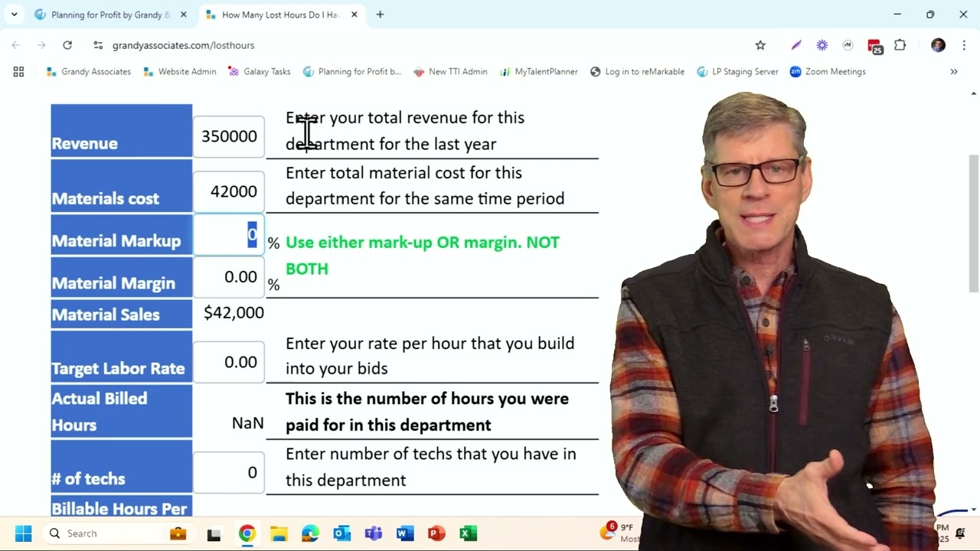Expand the tab search dropdown arrow

[x=14, y=15]
